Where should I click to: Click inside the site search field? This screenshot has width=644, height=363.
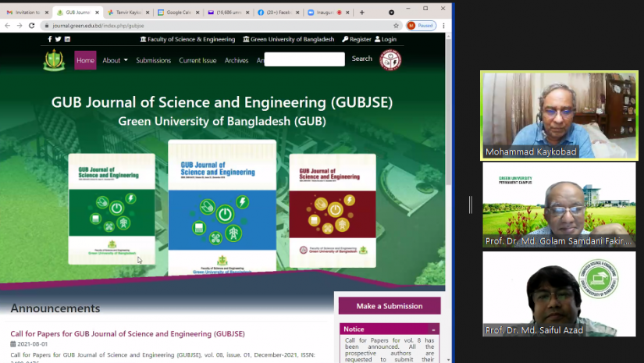click(304, 59)
